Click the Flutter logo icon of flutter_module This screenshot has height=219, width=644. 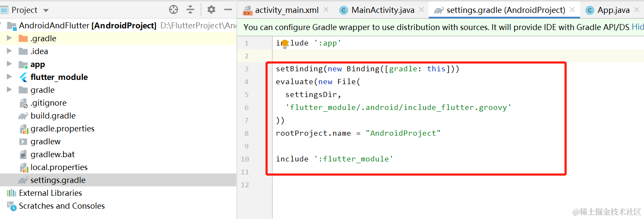point(23,77)
